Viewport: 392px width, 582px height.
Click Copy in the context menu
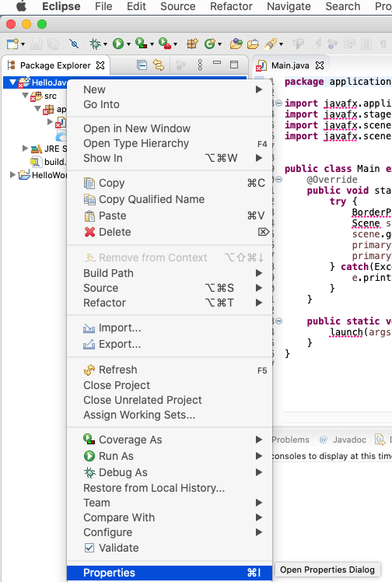point(169,183)
